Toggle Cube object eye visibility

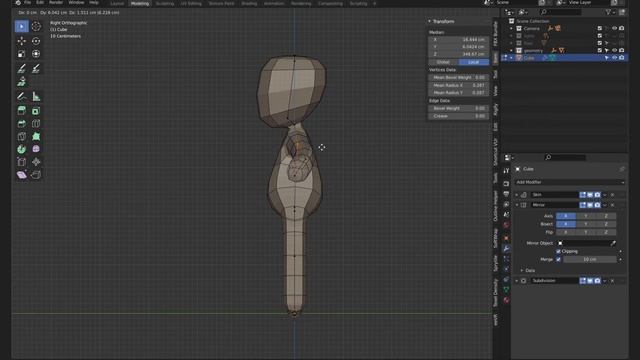[x=614, y=58]
